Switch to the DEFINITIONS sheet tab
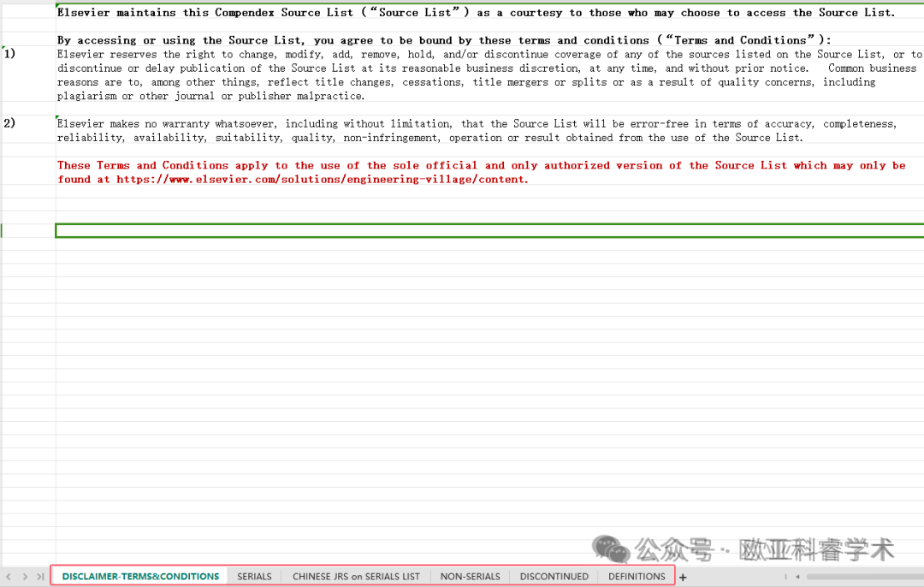The width and height of the screenshot is (924, 587). tap(637, 577)
